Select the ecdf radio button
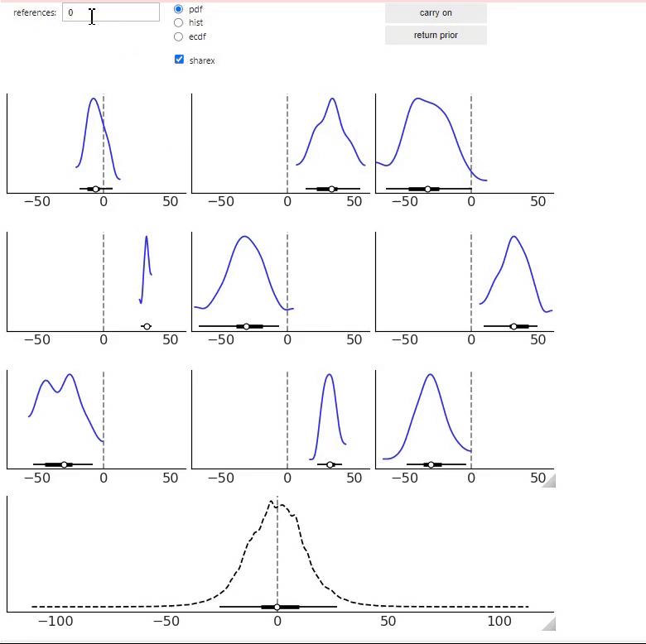 [x=178, y=36]
